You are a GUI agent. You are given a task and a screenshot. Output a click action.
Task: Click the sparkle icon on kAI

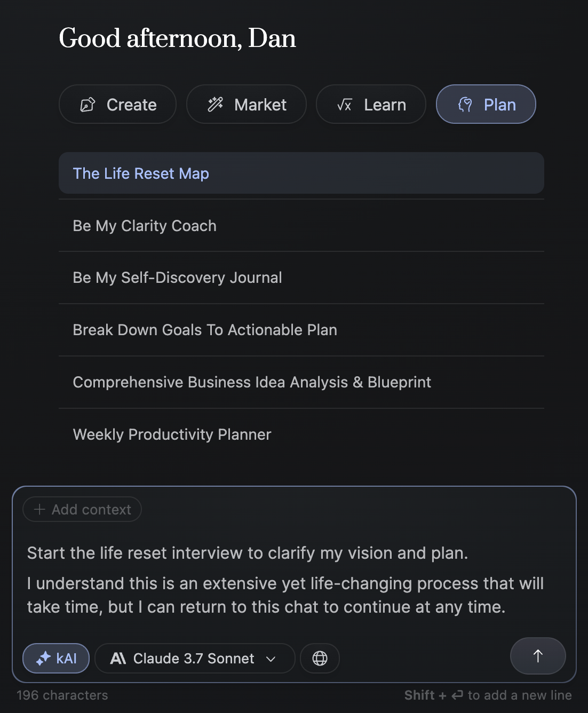(x=43, y=659)
